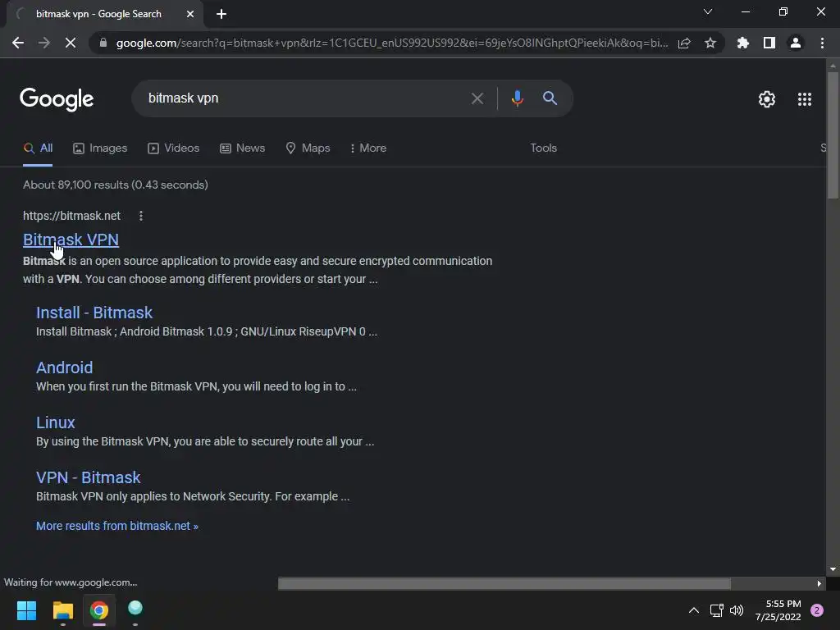The width and height of the screenshot is (840, 630).
Task: Click More results from bitmask.net
Action: coord(116,526)
